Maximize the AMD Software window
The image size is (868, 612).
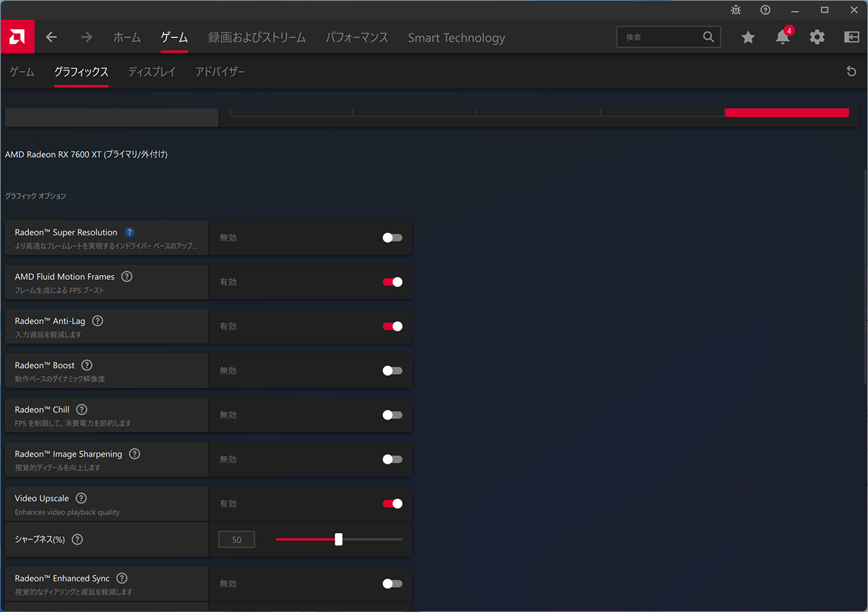[x=825, y=10]
